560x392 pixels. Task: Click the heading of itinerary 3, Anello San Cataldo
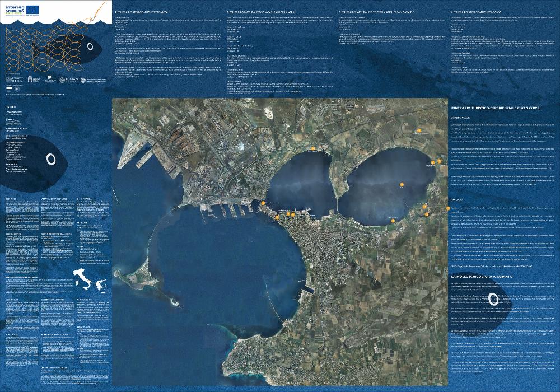[x=376, y=12]
